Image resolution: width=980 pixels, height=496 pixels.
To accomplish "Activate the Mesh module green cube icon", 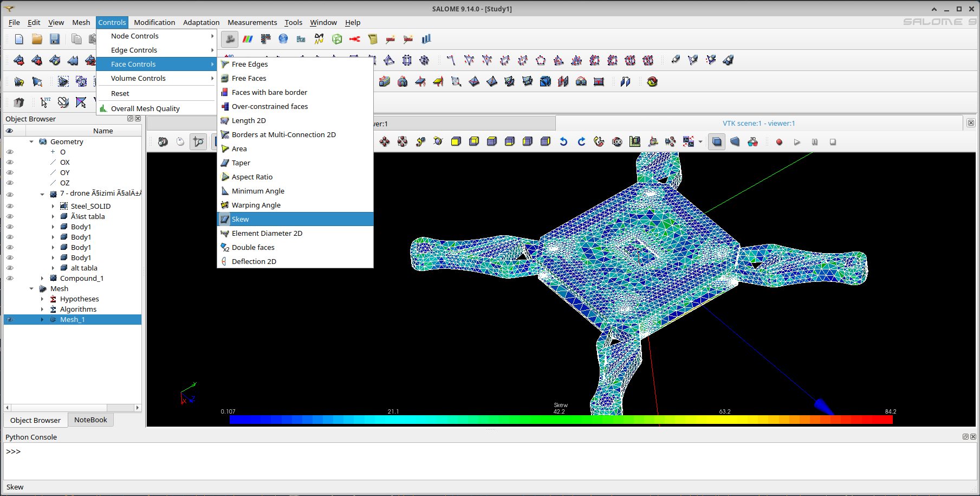I will (338, 39).
